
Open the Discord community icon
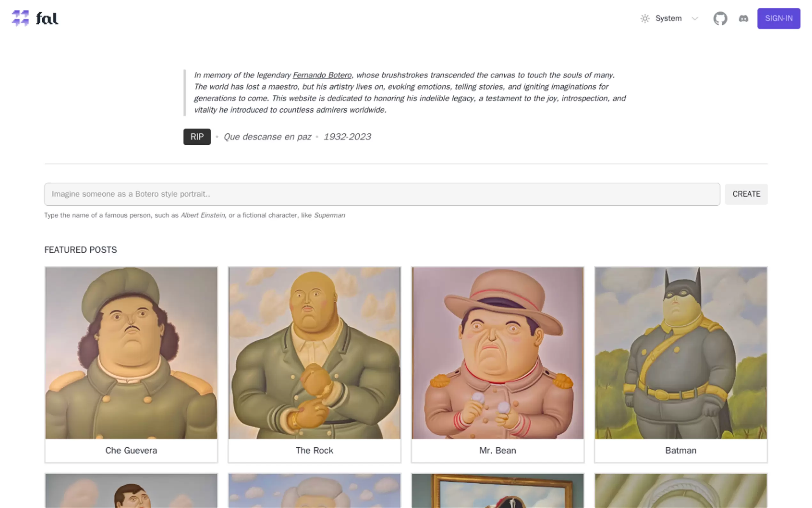[x=743, y=19]
